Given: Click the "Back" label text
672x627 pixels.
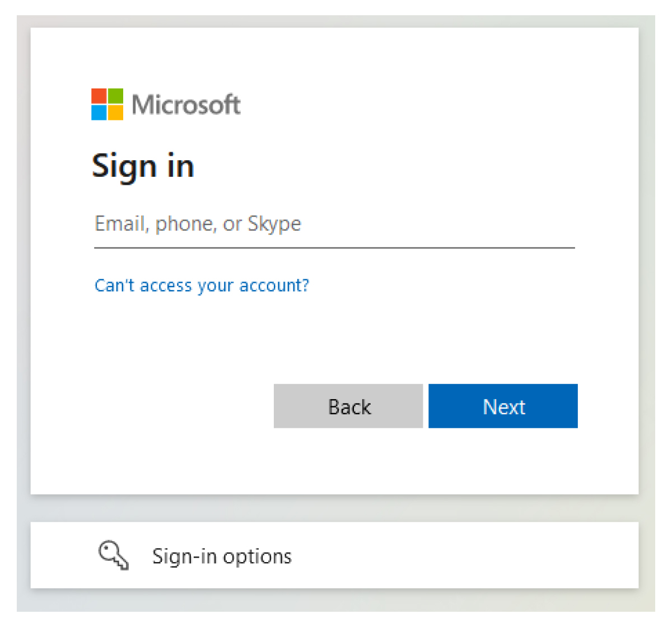Looking at the screenshot, I should [x=349, y=407].
